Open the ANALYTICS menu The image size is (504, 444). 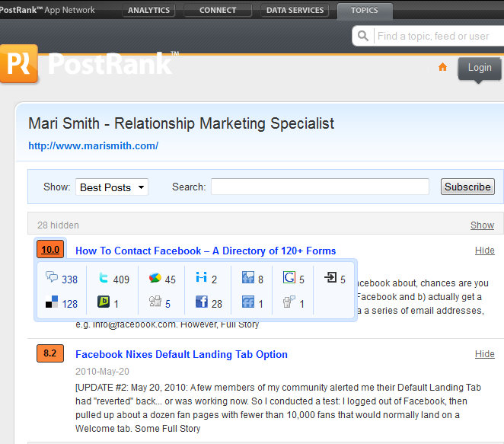pos(148,10)
